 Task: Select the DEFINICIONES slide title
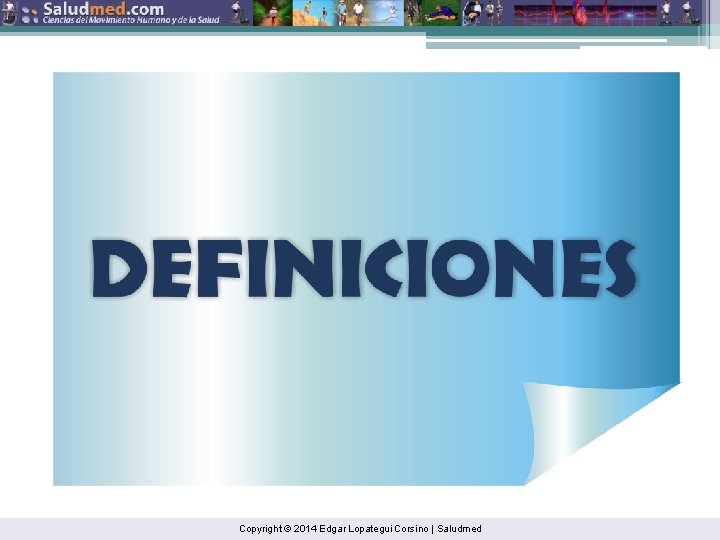tap(364, 269)
